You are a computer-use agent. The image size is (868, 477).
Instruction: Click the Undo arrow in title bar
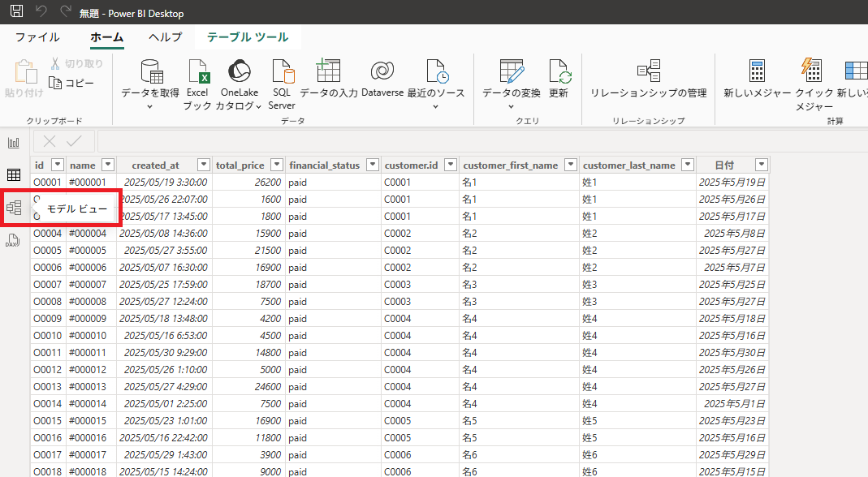click(41, 11)
